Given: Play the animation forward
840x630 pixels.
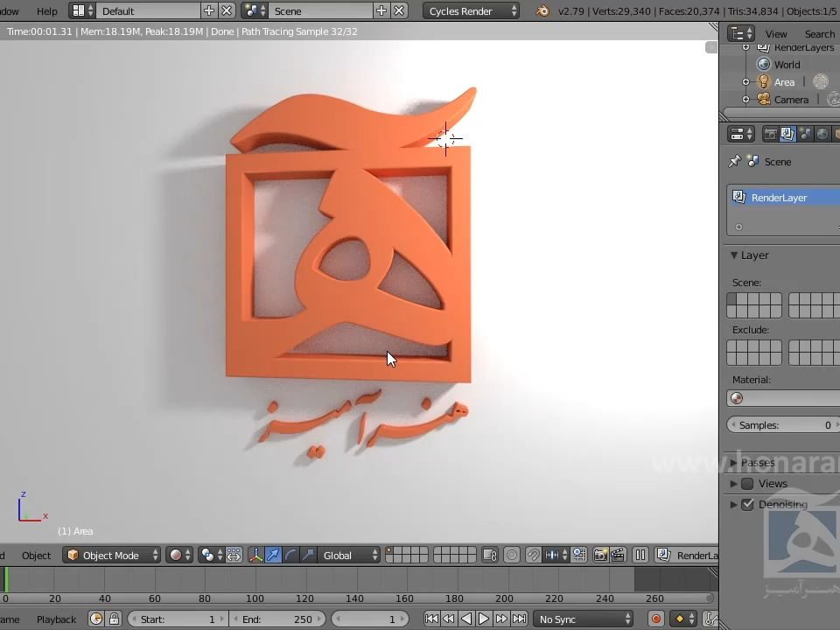Looking at the screenshot, I should 484,619.
